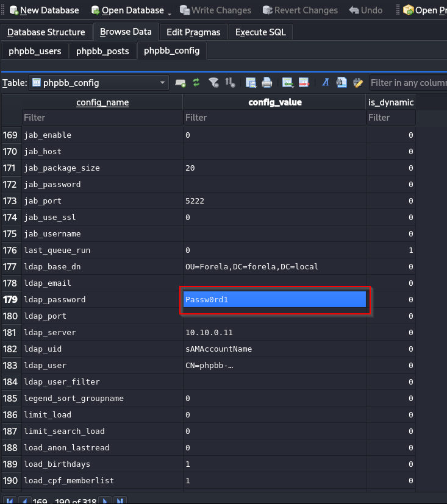Jump to the first row using the navigation arrow

coord(10,501)
